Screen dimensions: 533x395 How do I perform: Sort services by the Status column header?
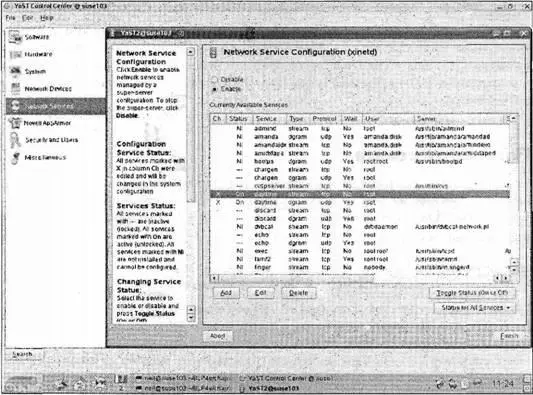click(x=238, y=119)
